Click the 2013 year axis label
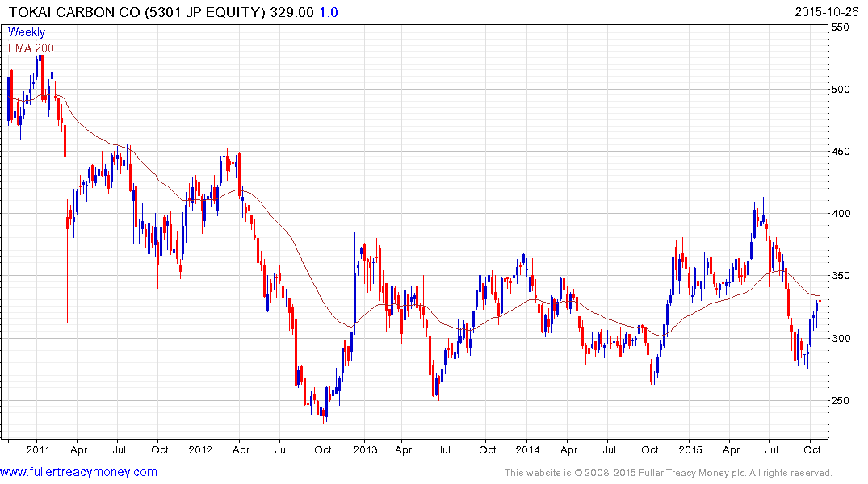This screenshot has height=484, width=868. coord(365,449)
